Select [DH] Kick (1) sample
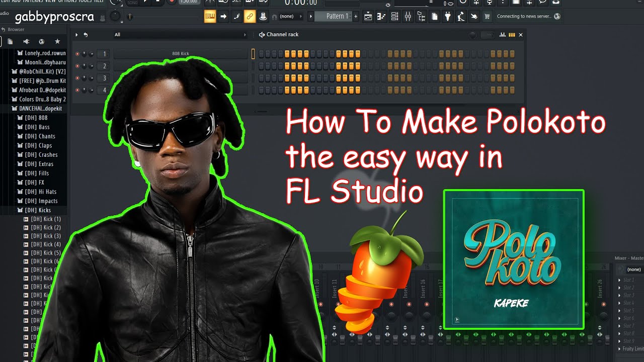The width and height of the screenshot is (644, 362). coord(42,219)
